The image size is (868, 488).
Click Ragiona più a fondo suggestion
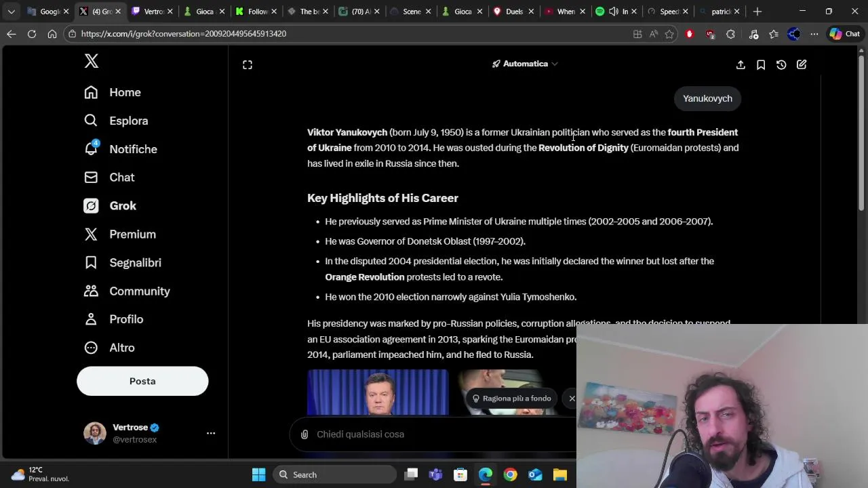[x=512, y=399]
